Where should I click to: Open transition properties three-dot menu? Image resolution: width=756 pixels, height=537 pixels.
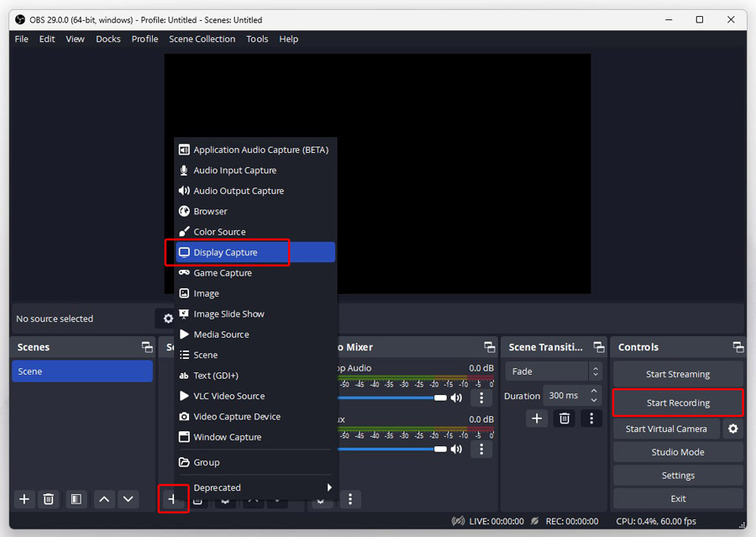point(591,419)
